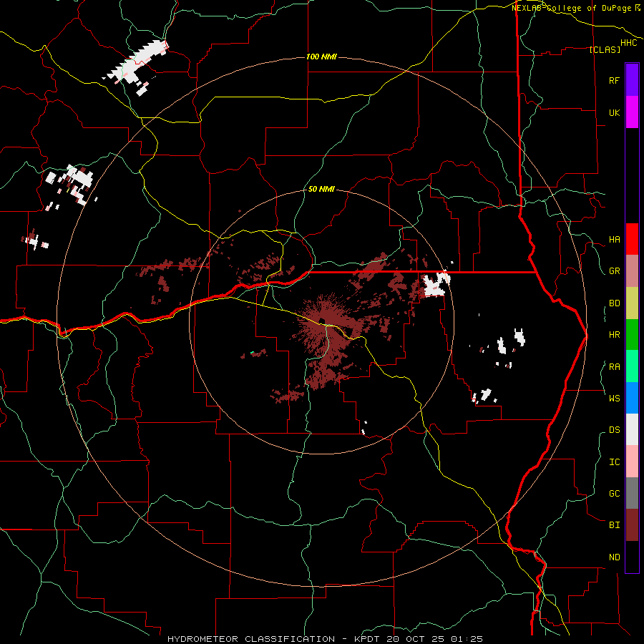
Task: Click the RF legend label
Action: pos(614,80)
